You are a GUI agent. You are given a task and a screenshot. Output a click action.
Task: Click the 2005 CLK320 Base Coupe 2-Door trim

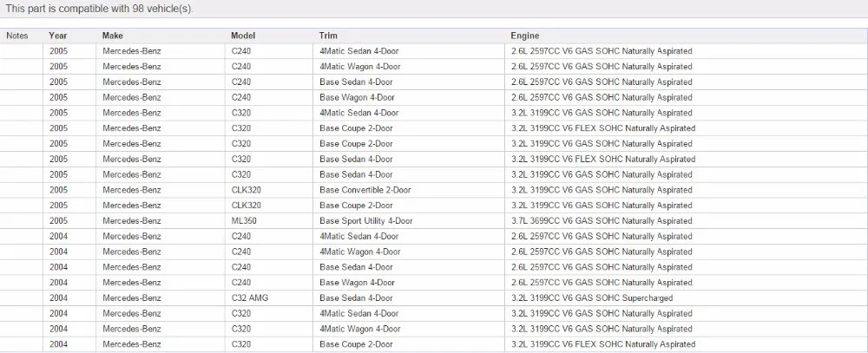(356, 206)
